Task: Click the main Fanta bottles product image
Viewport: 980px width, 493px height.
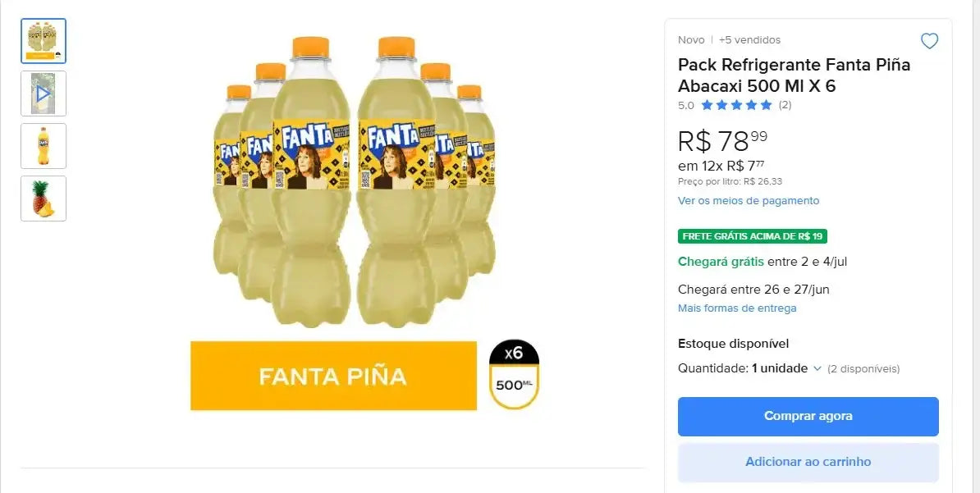Action: click(354, 180)
